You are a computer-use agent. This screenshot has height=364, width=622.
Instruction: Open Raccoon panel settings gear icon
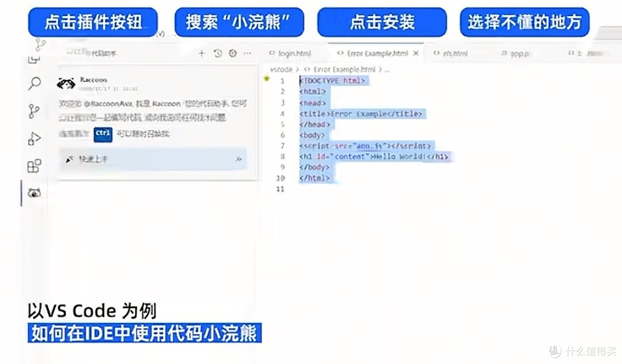233,53
